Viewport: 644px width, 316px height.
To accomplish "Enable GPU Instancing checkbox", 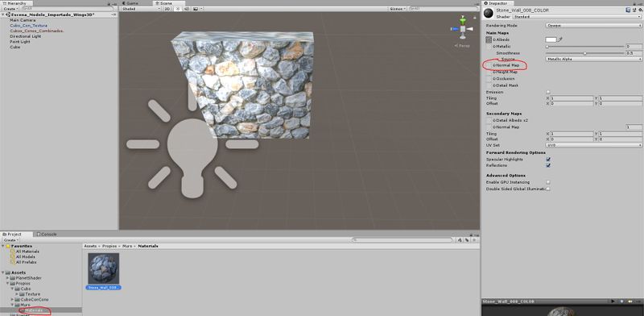I will click(x=548, y=182).
